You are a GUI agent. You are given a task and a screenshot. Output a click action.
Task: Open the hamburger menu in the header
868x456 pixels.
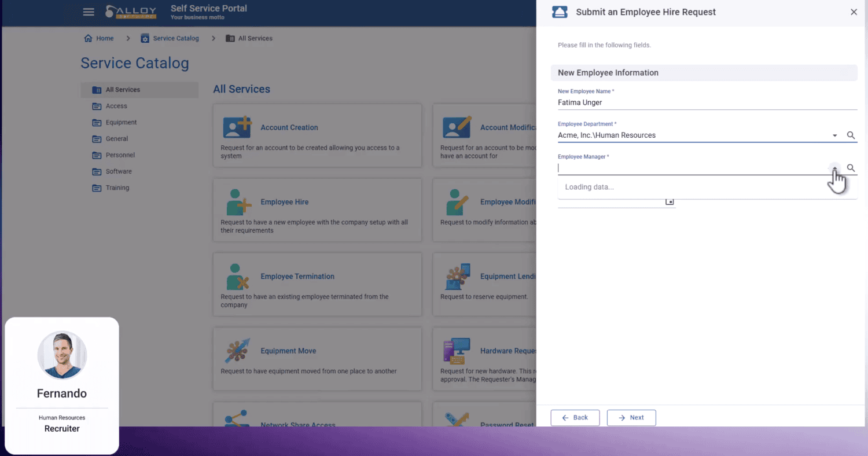(89, 12)
